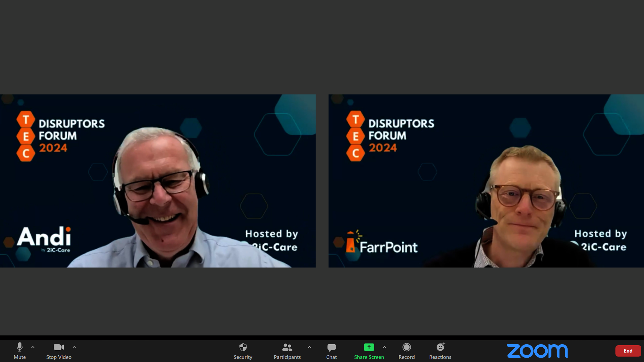Mute the microphone
644x362 pixels.
click(x=19, y=348)
